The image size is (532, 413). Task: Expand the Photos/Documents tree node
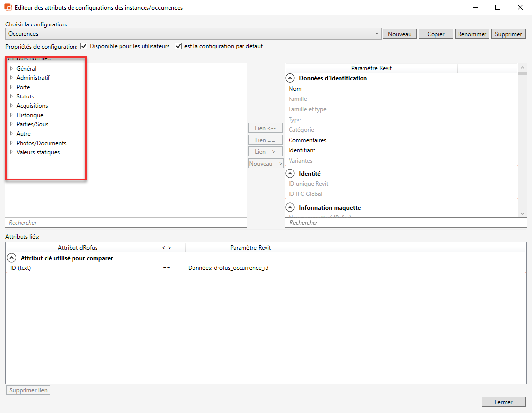(x=11, y=143)
